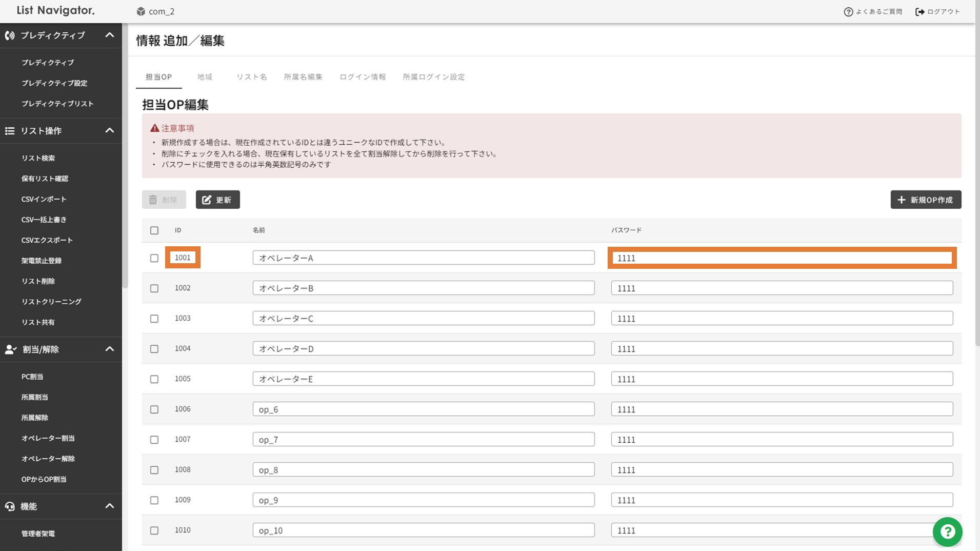980x551 pixels.
Task: Click the headset icon beside 機能
Action: (10, 506)
